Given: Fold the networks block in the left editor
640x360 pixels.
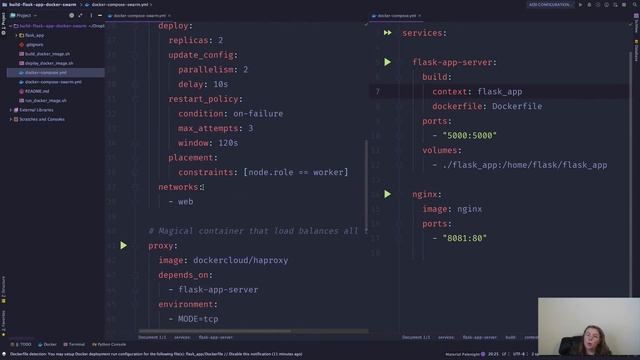Looking at the screenshot, I should point(135,187).
